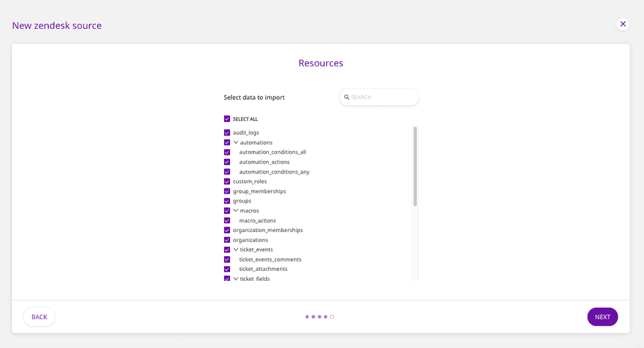Screen dimensions: 644x348
Task: Toggle the automations checkbox
Action: point(227,142)
